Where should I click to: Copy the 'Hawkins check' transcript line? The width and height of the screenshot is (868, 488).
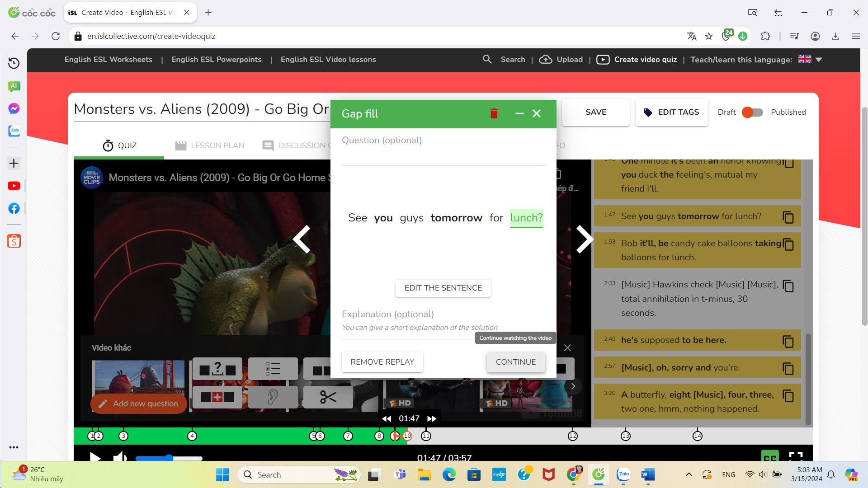click(788, 286)
